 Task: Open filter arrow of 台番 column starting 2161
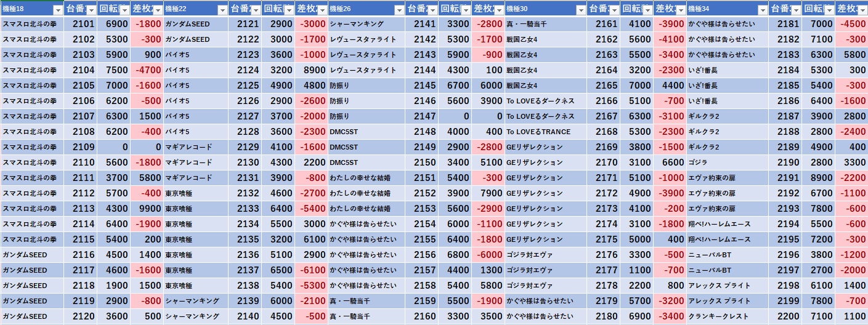613,10
